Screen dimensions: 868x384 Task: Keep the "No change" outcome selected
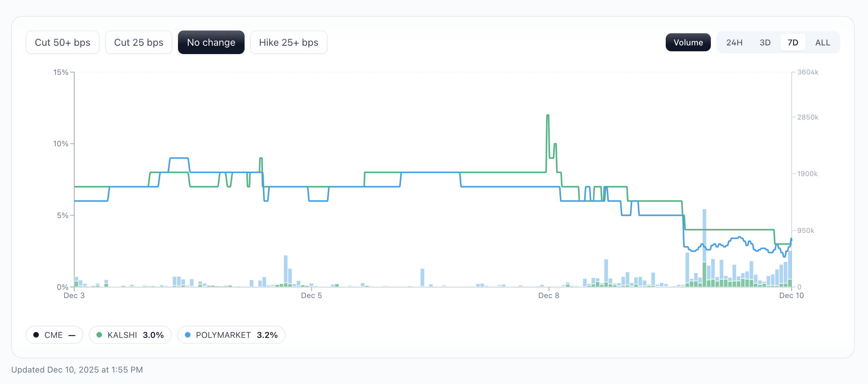click(211, 42)
